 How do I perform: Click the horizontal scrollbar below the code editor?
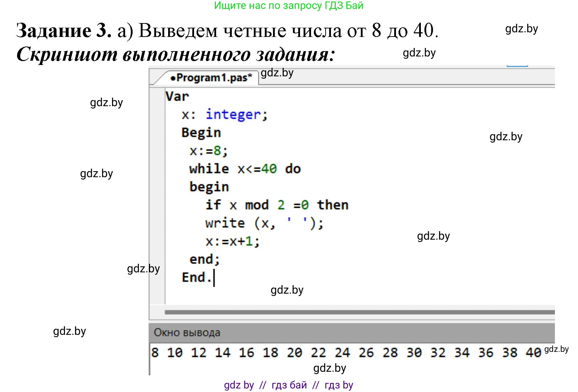(355, 312)
